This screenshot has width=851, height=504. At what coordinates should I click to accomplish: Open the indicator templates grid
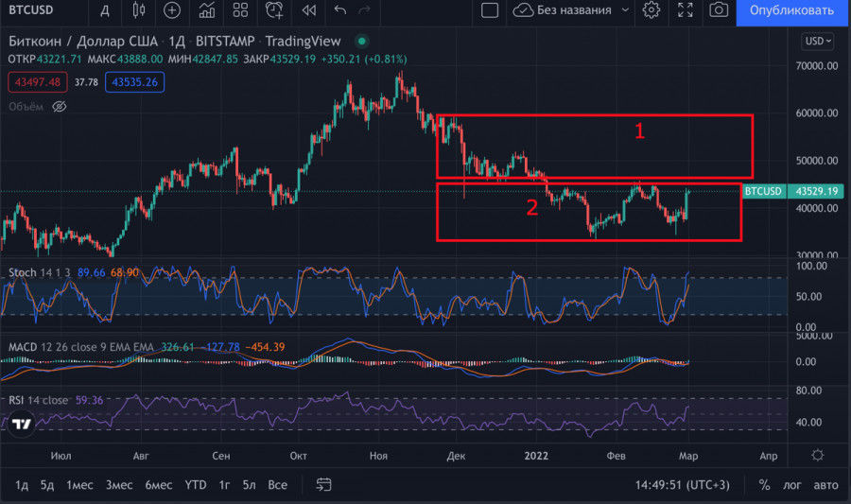pyautogui.click(x=240, y=10)
